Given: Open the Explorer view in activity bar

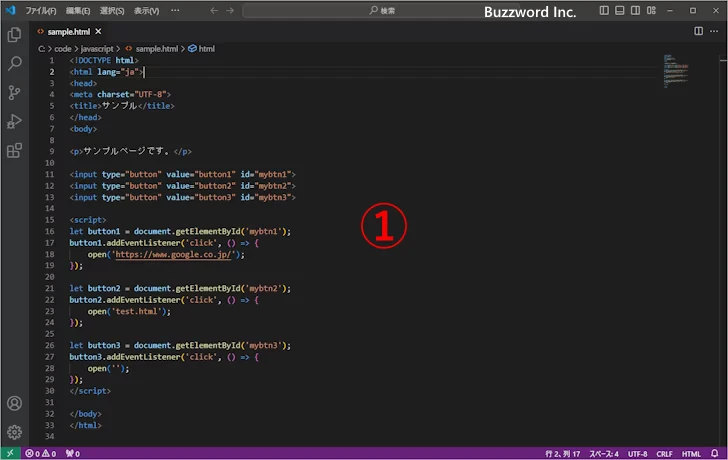Looking at the screenshot, I should pyautogui.click(x=14, y=34).
